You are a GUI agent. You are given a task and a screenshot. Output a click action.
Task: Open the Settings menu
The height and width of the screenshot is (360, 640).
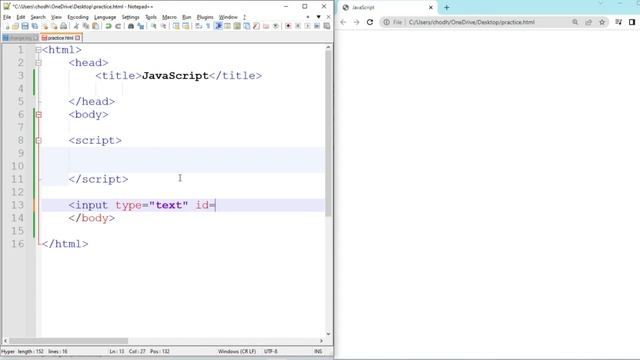coord(131,17)
